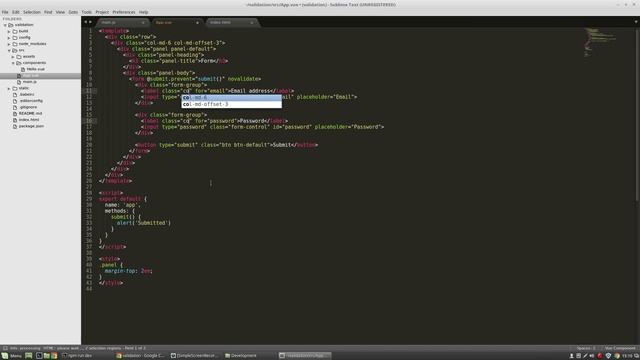This screenshot has height=360, width=640.
Task: Open the clock in the taskbar
Action: click(627, 356)
